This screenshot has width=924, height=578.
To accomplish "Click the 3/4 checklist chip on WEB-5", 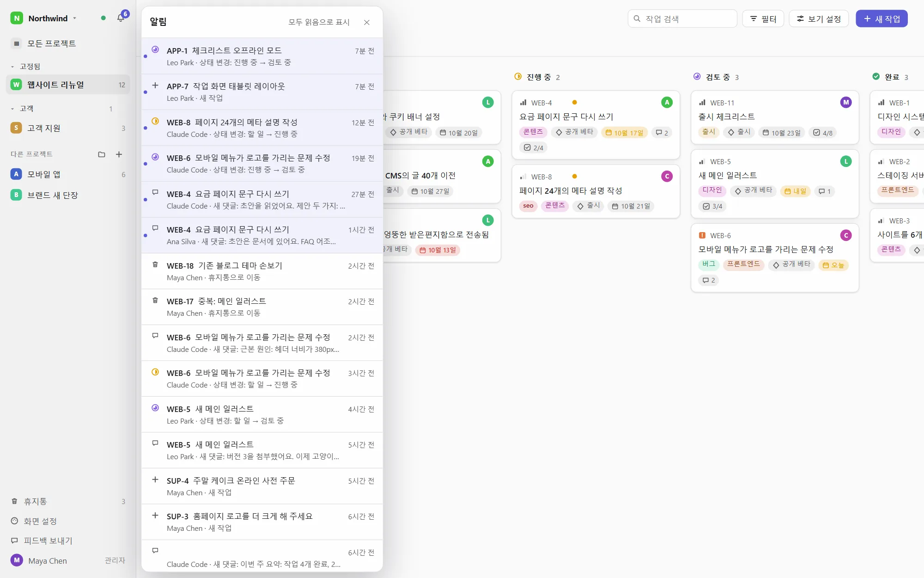I will pos(712,207).
